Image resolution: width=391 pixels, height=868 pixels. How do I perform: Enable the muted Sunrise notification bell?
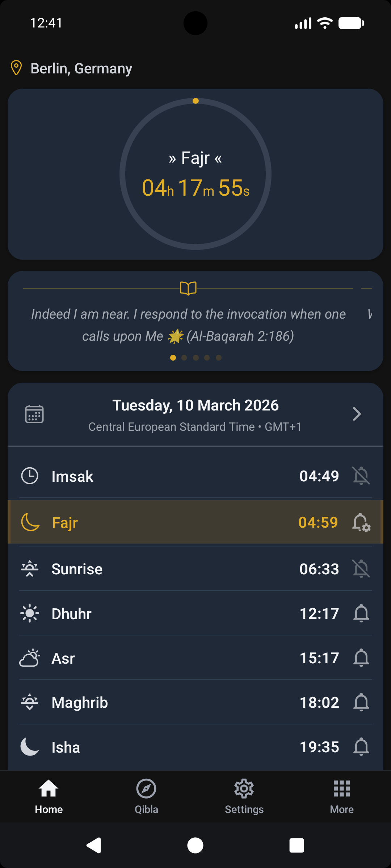(361, 569)
